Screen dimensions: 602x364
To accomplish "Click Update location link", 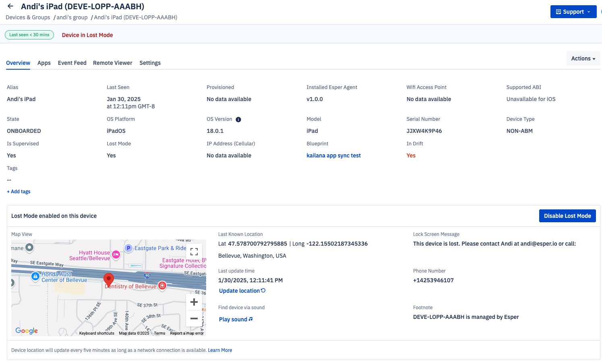I will (242, 291).
